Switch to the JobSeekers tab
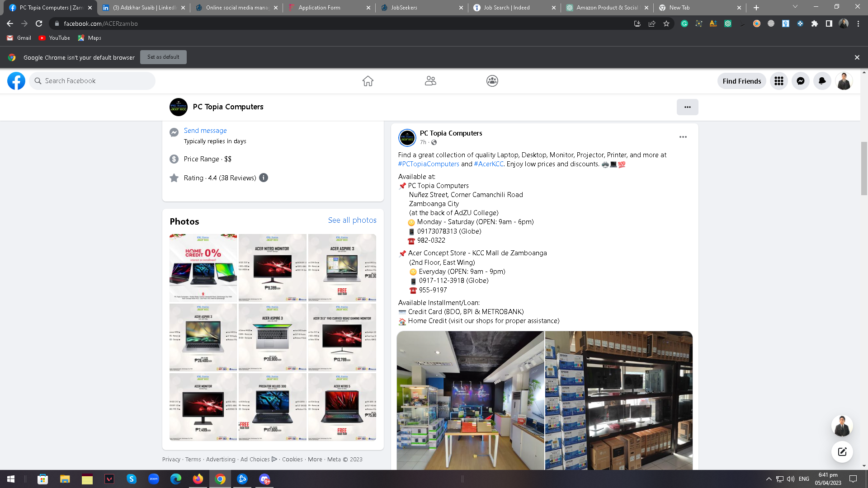The image size is (868, 488). pos(421,8)
